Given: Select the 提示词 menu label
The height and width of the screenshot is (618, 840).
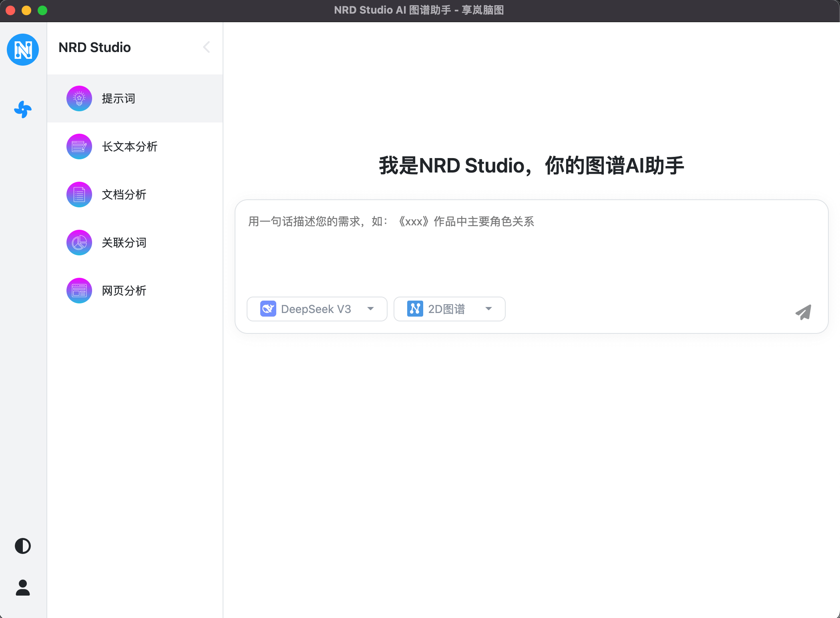Looking at the screenshot, I should pos(119,98).
